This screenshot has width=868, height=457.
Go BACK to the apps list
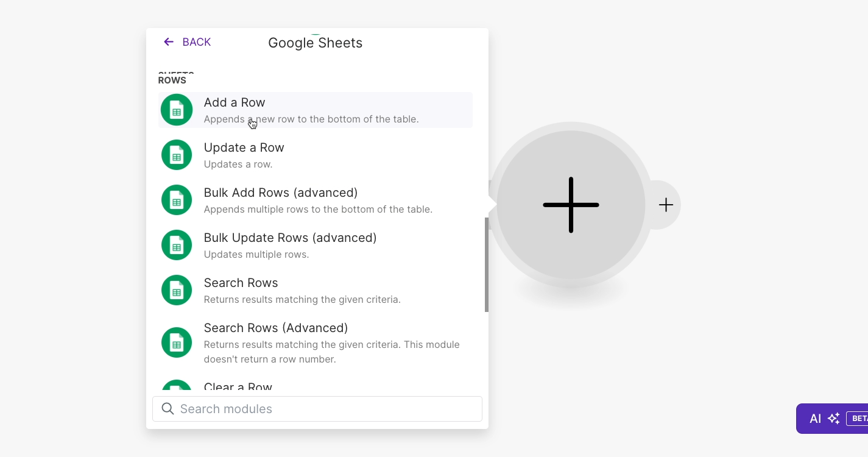(187, 42)
